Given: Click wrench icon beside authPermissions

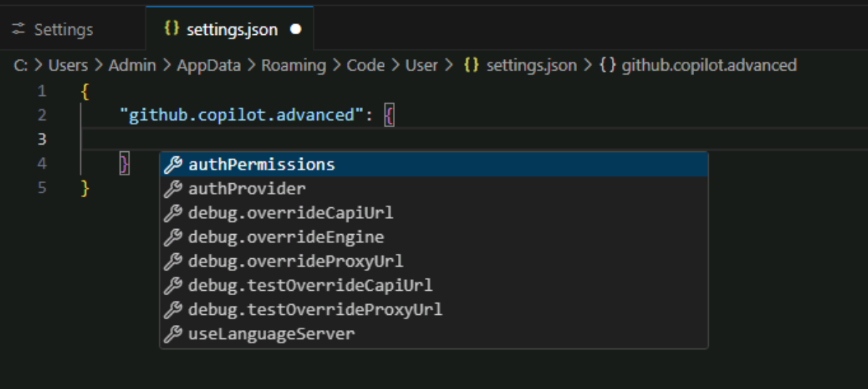Looking at the screenshot, I should coord(173,165).
